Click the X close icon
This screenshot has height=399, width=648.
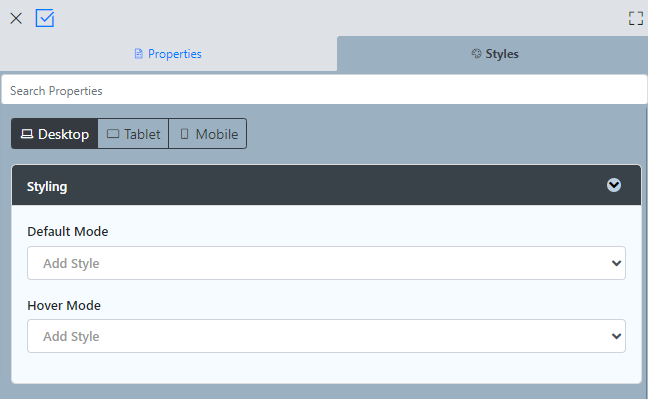coord(16,18)
